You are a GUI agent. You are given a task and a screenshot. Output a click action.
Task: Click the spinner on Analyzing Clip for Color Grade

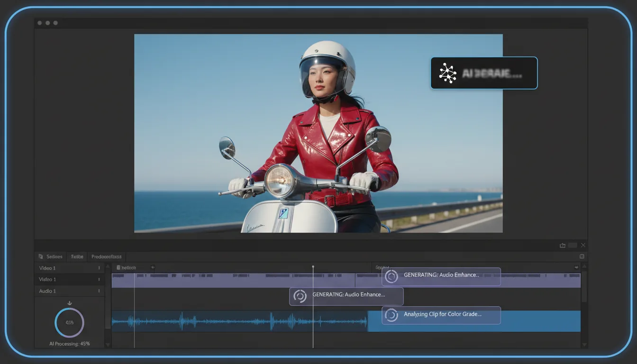[391, 315]
